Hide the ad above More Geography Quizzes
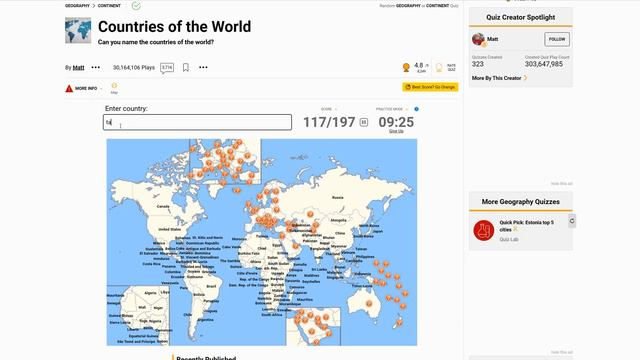Image resolution: width=640 pixels, height=360 pixels. pyautogui.click(x=562, y=184)
